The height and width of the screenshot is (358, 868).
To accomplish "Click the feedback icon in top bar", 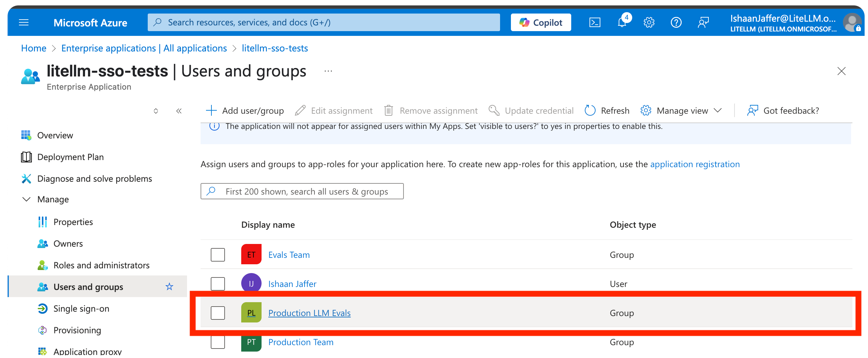I will (703, 23).
